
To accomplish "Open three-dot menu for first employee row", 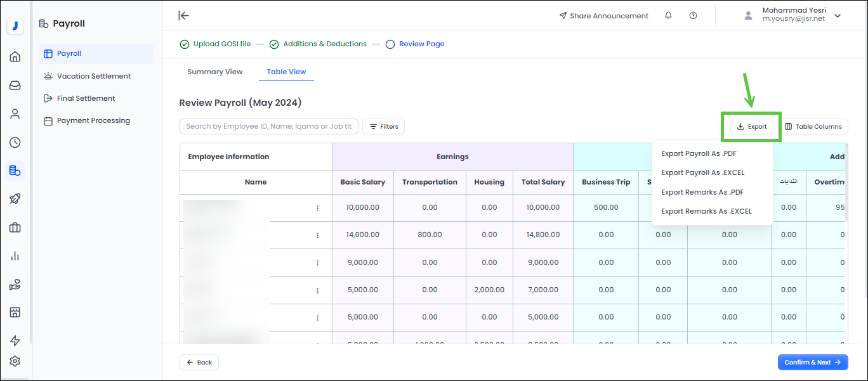I will point(318,208).
